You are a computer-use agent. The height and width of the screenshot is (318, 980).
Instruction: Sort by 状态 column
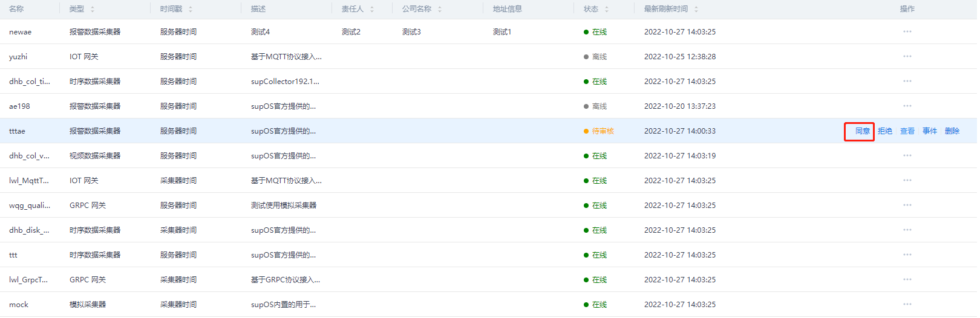coord(607,9)
